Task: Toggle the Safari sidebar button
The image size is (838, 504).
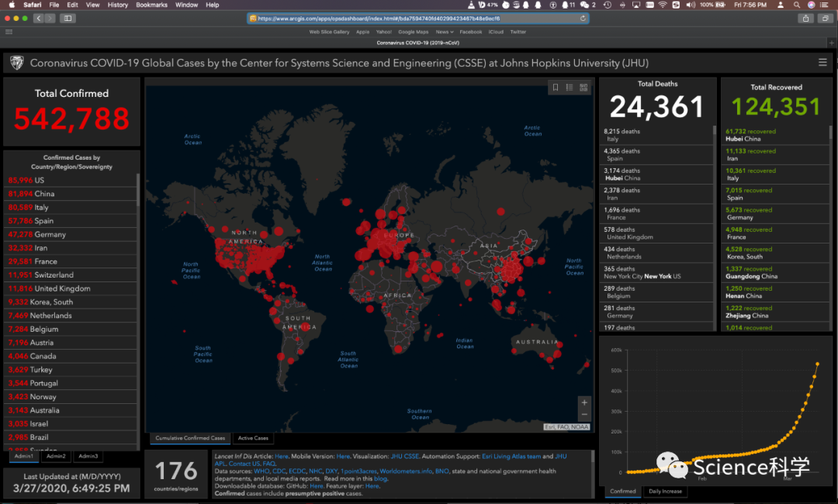Action: coord(68,18)
